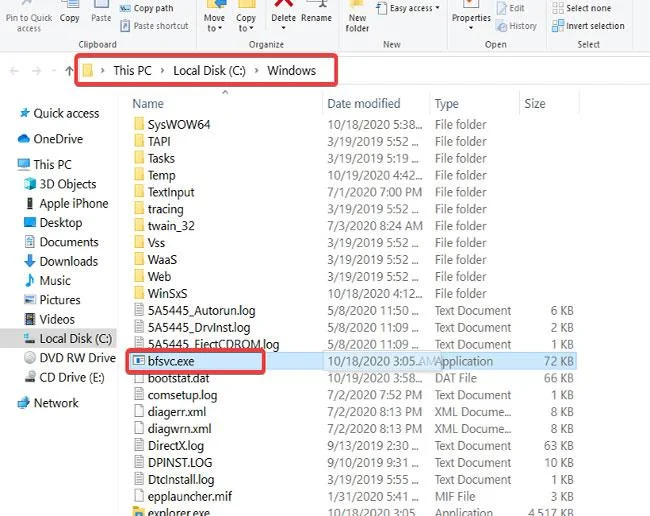Select OneDrive in the sidebar

pos(50,139)
